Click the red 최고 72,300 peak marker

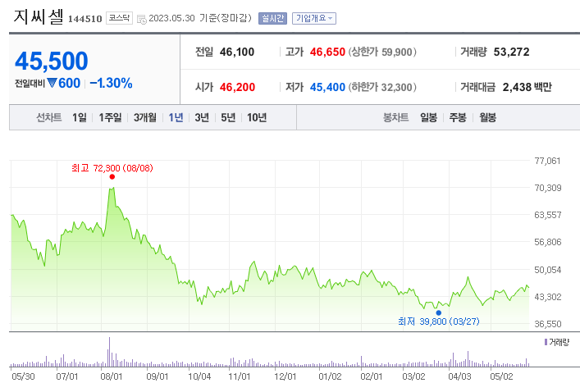[112, 177]
